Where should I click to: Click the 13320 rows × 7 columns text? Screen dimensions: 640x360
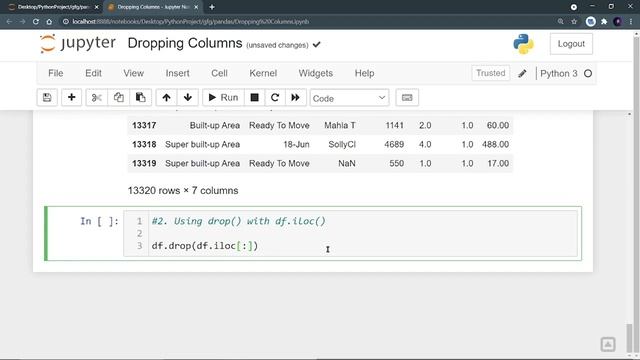click(183, 191)
